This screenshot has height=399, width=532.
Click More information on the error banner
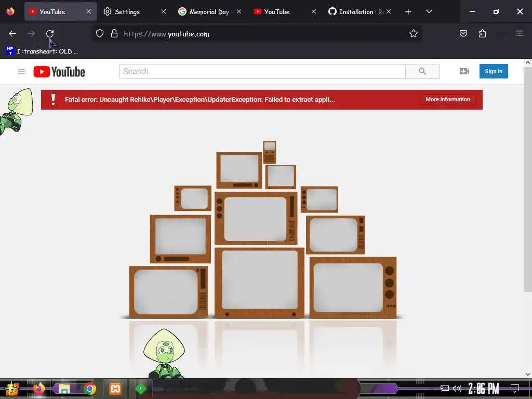click(448, 99)
